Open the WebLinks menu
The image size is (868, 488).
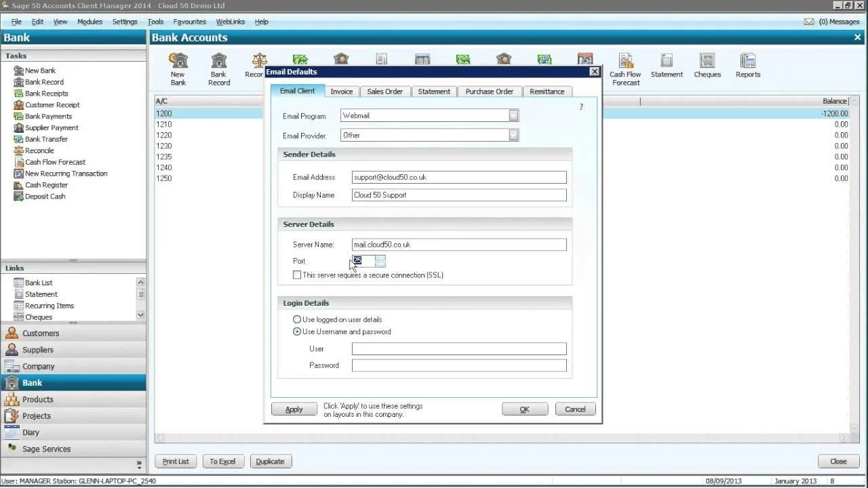click(x=231, y=22)
